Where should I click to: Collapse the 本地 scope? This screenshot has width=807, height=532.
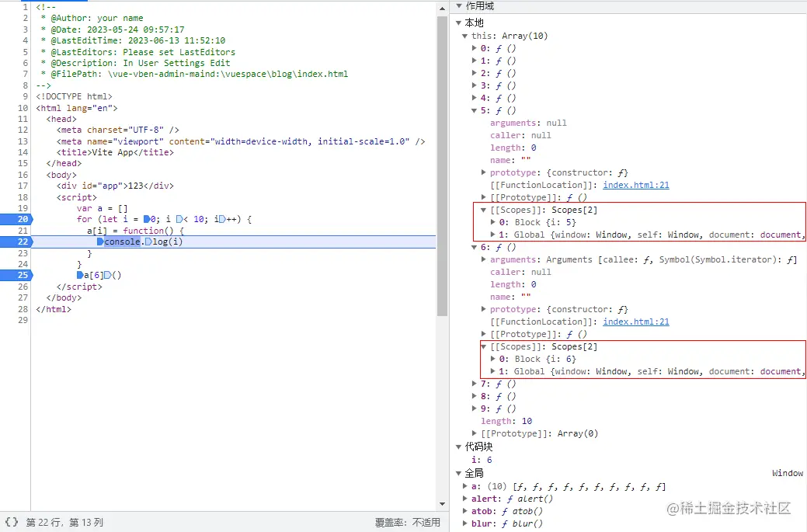[x=458, y=23]
